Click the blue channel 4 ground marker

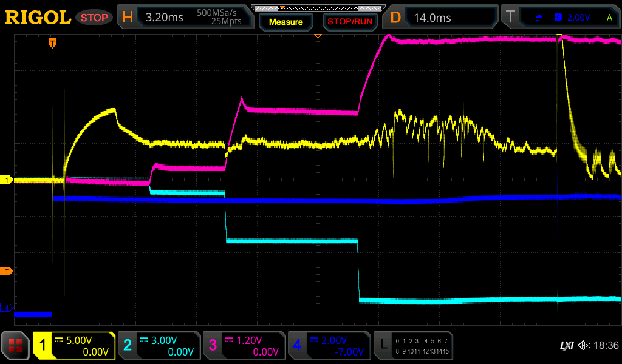pyautogui.click(x=7, y=308)
